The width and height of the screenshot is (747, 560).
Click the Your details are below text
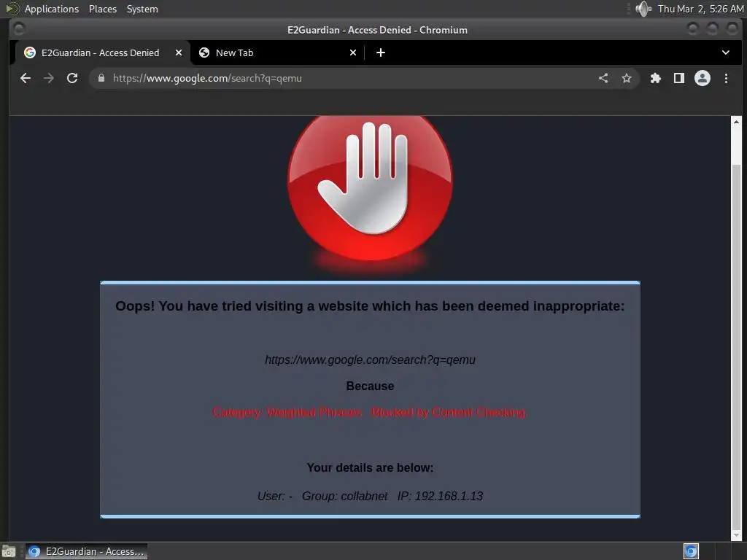click(370, 467)
